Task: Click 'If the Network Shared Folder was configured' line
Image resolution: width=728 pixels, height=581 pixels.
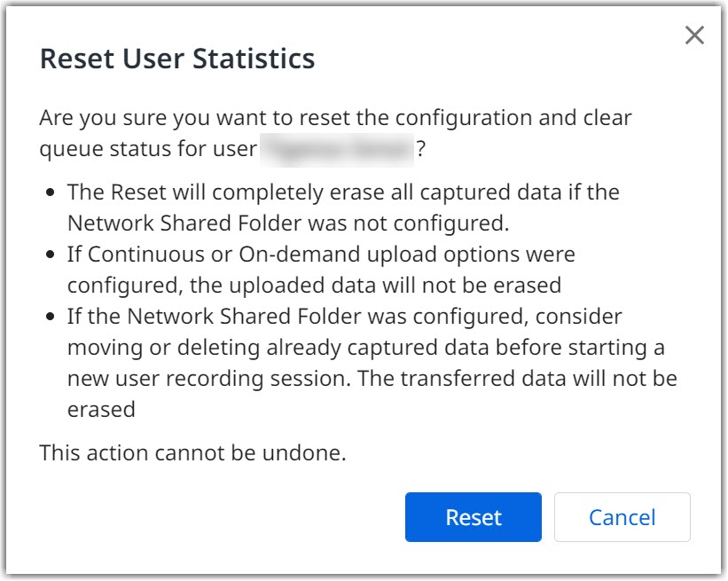Action: point(345,317)
